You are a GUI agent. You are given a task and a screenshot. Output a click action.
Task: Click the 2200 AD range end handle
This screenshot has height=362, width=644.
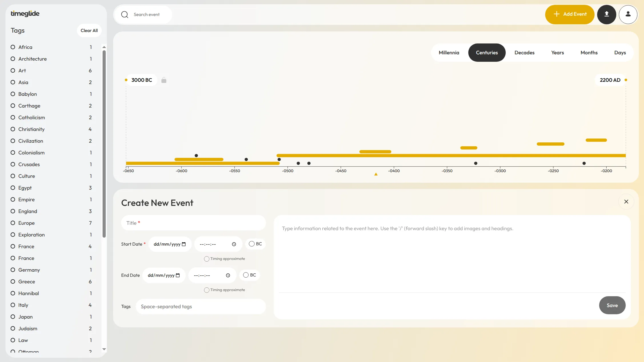coord(625,80)
